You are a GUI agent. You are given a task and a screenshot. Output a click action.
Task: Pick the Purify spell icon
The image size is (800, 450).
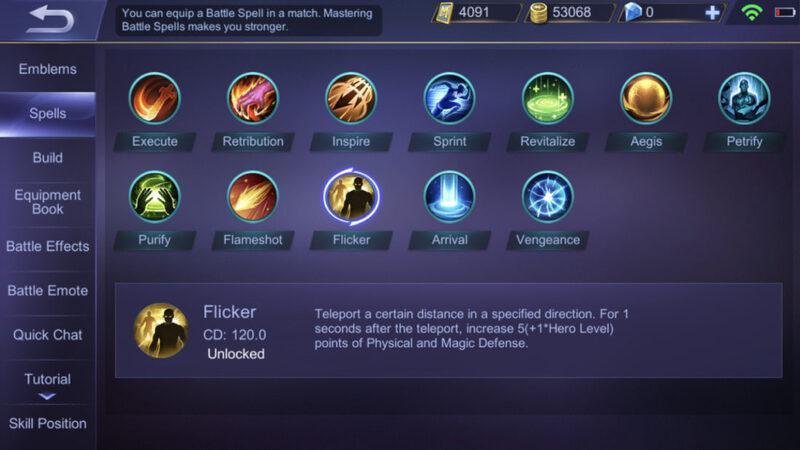(155, 197)
